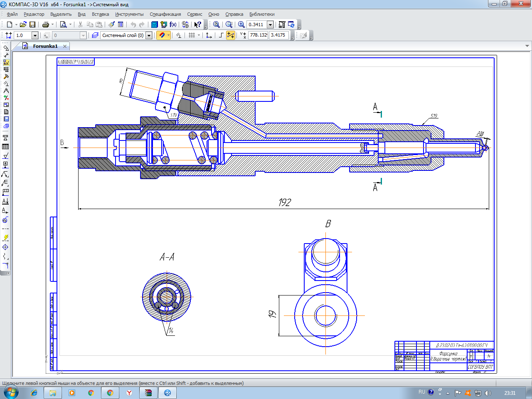Select the Text tool in left sidebar

[x=5, y=138]
